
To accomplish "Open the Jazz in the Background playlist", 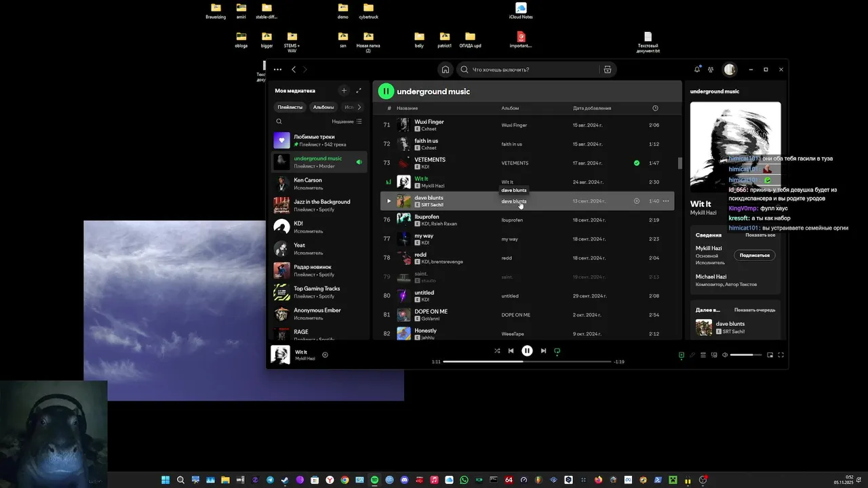I will 320,205.
